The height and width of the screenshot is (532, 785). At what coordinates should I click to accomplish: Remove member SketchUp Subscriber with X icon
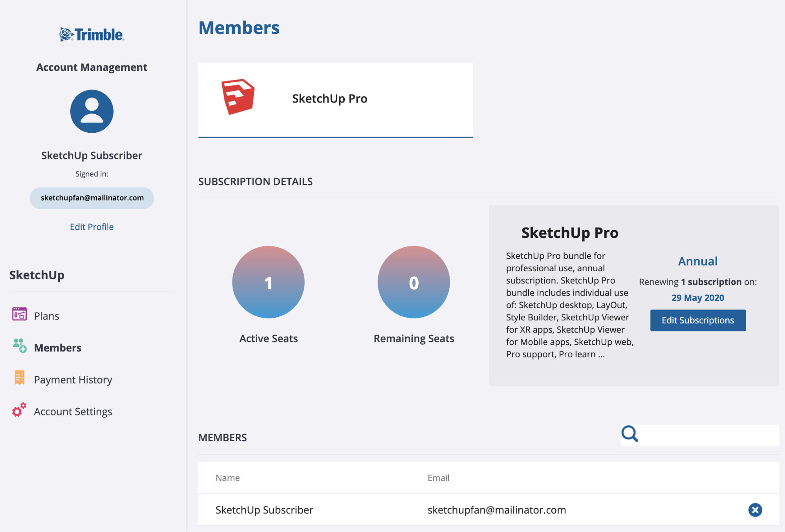(x=755, y=510)
